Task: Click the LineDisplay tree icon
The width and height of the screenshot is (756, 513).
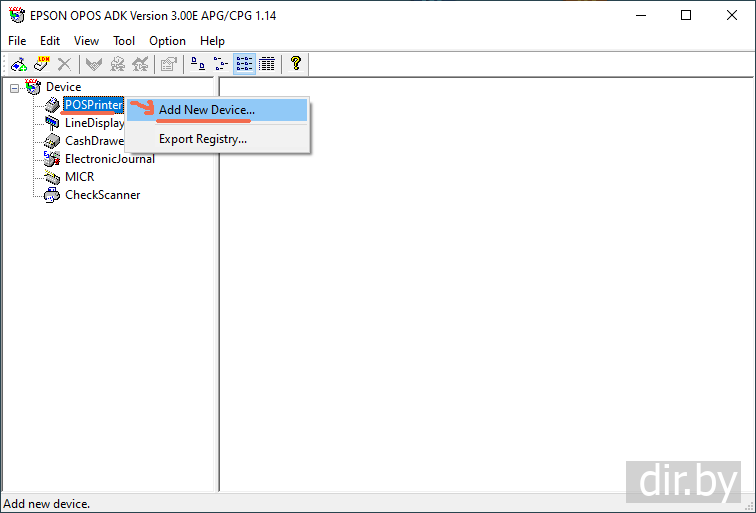Action: click(52, 123)
